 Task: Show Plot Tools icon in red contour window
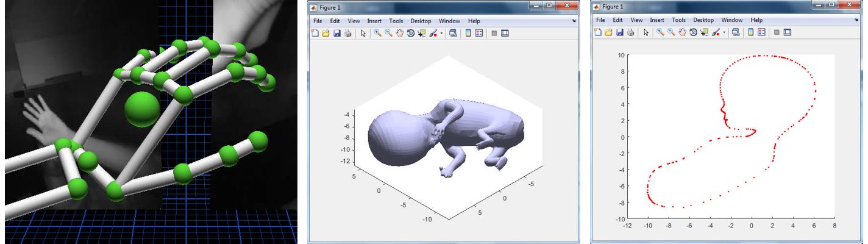click(788, 32)
